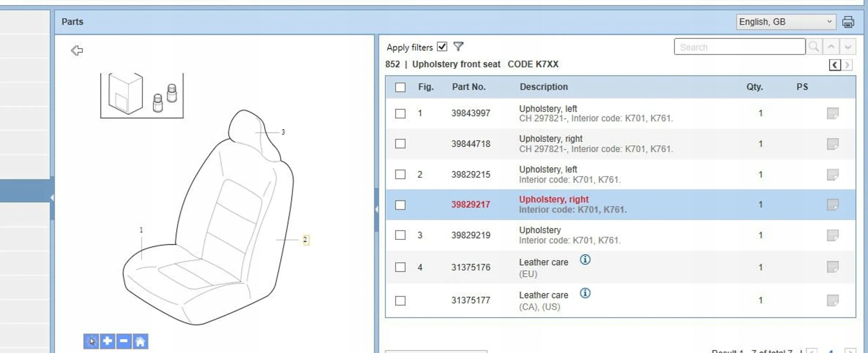Image resolution: width=868 pixels, height=353 pixels.
Task: Click the search magnifier button
Action: click(814, 46)
